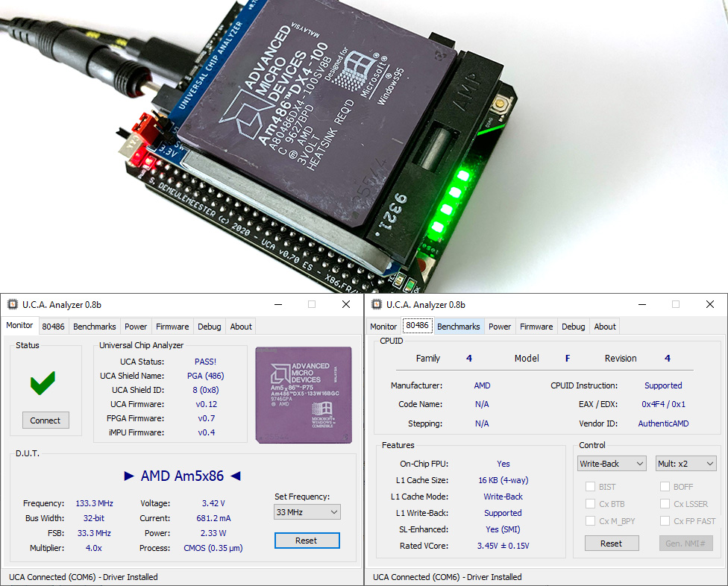The height and width of the screenshot is (586, 728).
Task: Open the 80486 tab in the left window
Action: (x=54, y=327)
